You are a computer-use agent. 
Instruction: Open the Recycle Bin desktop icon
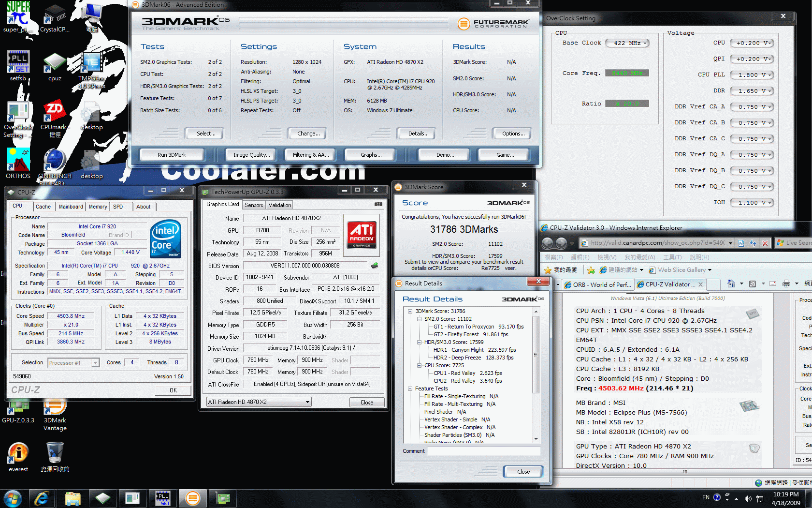(55, 457)
